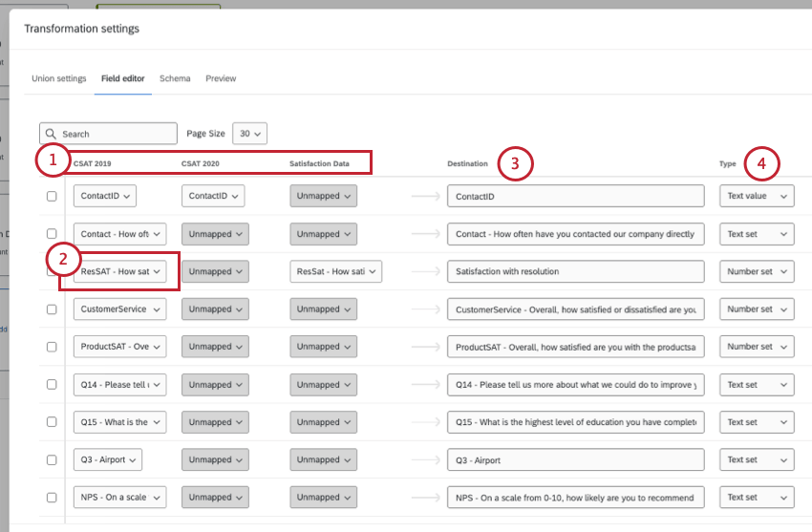Check the CustomerService row checkbox
The width and height of the screenshot is (812, 532).
tap(52, 309)
